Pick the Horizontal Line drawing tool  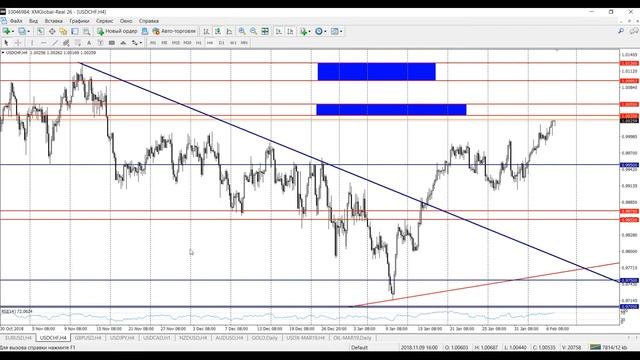pos(43,43)
